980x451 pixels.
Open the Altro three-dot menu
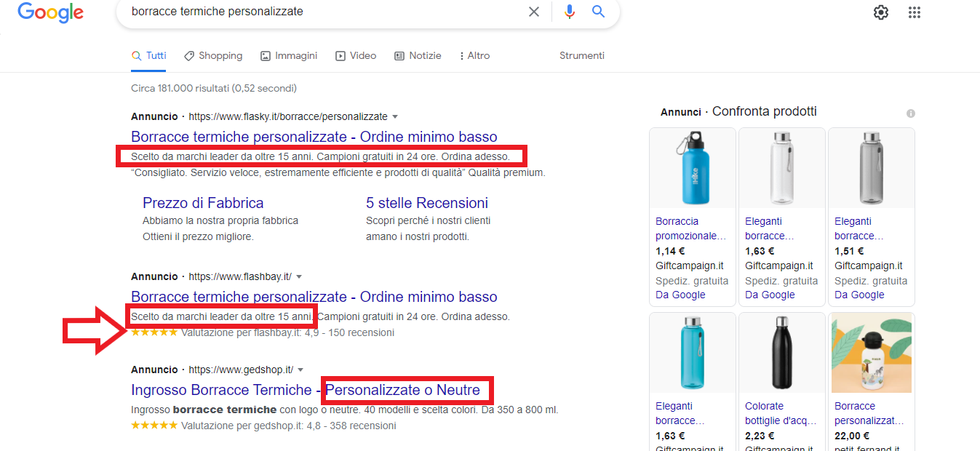pos(474,56)
